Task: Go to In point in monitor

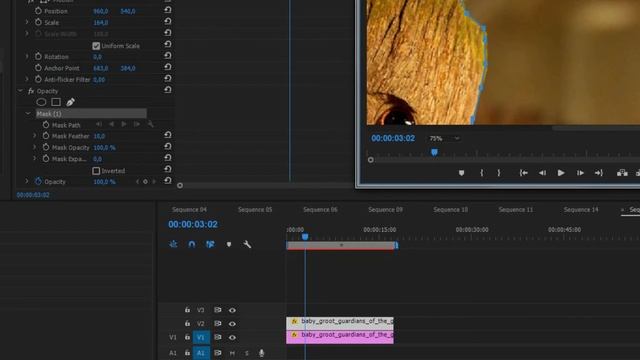Action: (523, 173)
